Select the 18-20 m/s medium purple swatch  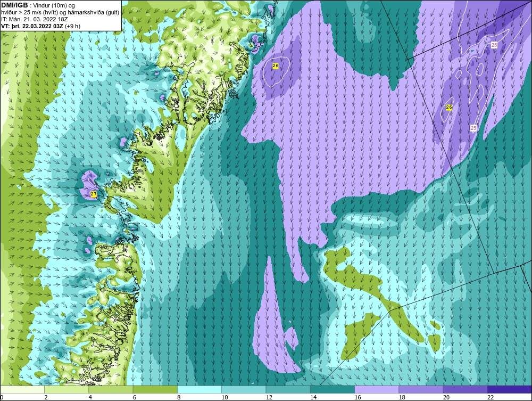pyautogui.click(x=421, y=389)
